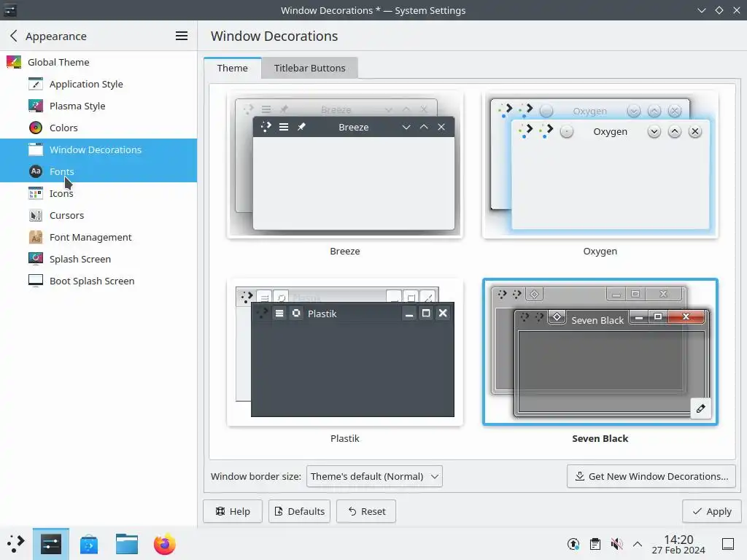Click the muted volume tray icon
Image resolution: width=747 pixels, height=560 pixels.
616,544
